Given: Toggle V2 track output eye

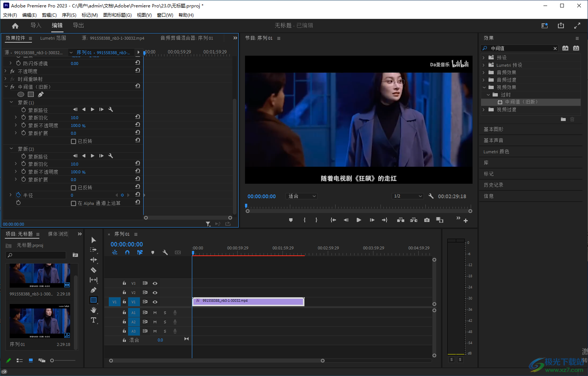Looking at the screenshot, I should point(155,292).
